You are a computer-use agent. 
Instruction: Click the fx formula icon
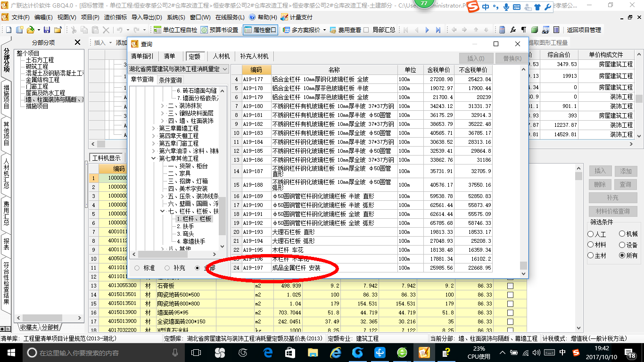(x=513, y=30)
